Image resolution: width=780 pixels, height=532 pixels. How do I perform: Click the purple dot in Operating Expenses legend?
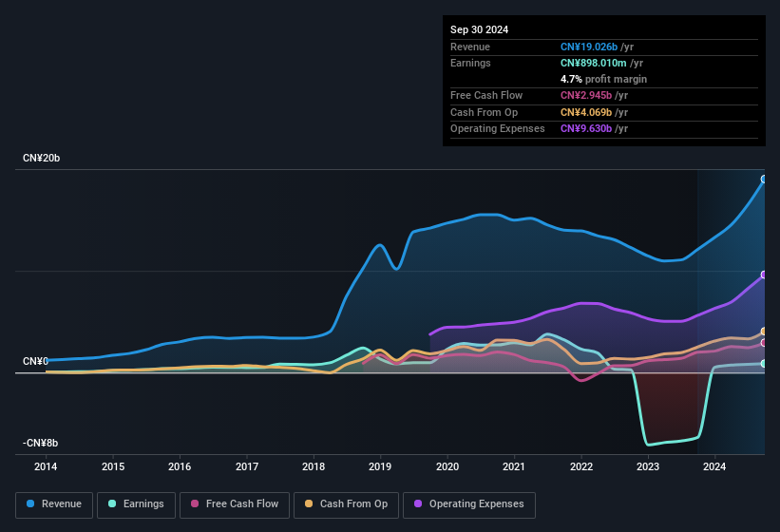tap(418, 504)
